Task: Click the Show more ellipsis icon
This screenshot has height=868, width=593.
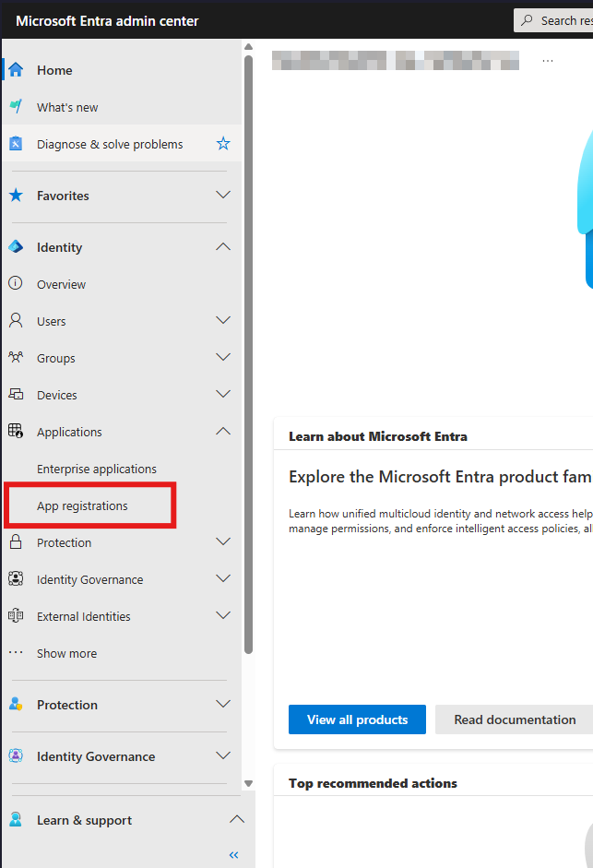Action: click(x=16, y=653)
